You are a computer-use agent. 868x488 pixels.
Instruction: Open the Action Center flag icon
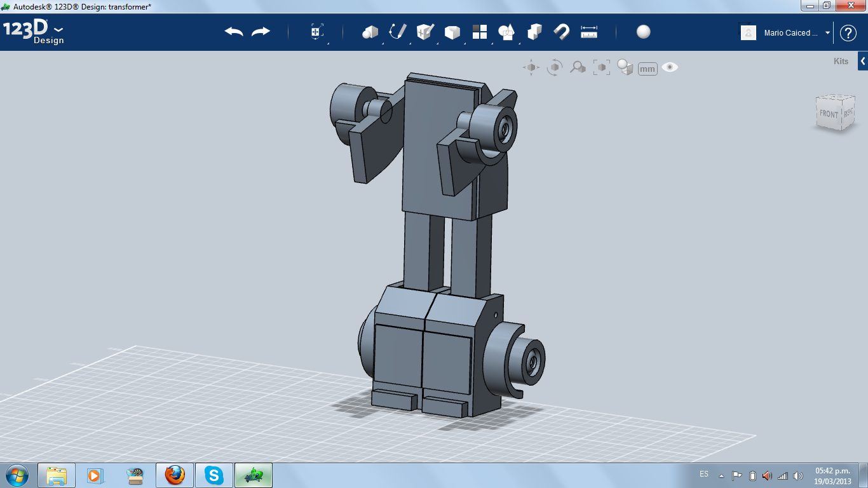[x=737, y=475]
